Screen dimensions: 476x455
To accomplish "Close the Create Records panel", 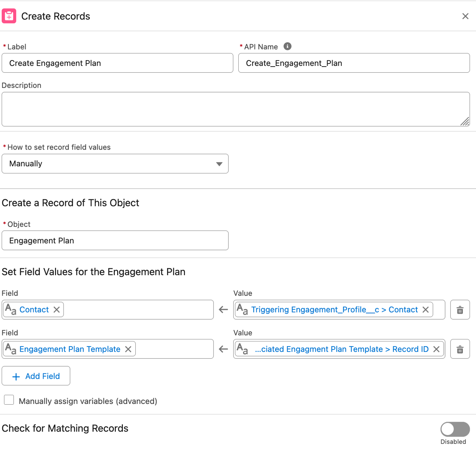I will tap(465, 16).
